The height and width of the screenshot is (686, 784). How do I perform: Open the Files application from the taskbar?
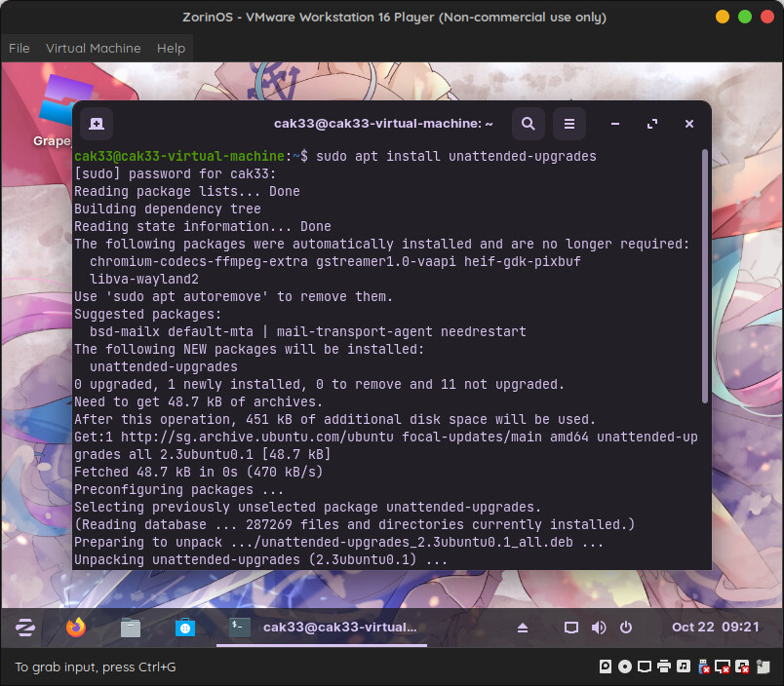[130, 628]
